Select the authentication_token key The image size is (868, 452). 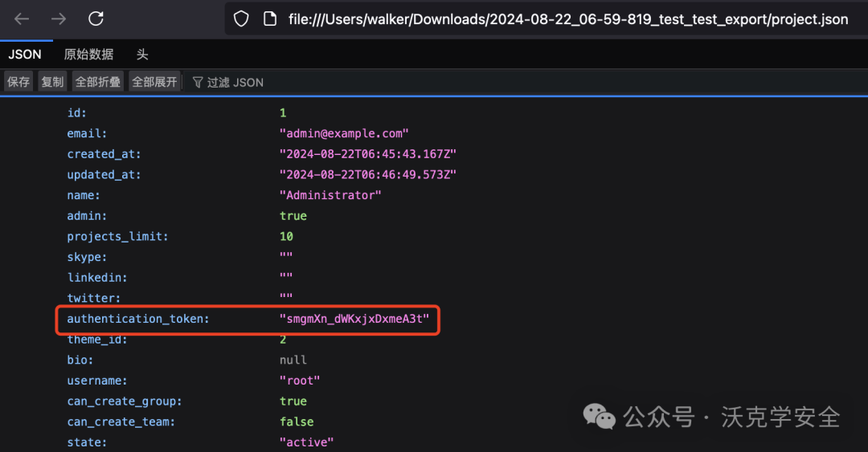138,319
